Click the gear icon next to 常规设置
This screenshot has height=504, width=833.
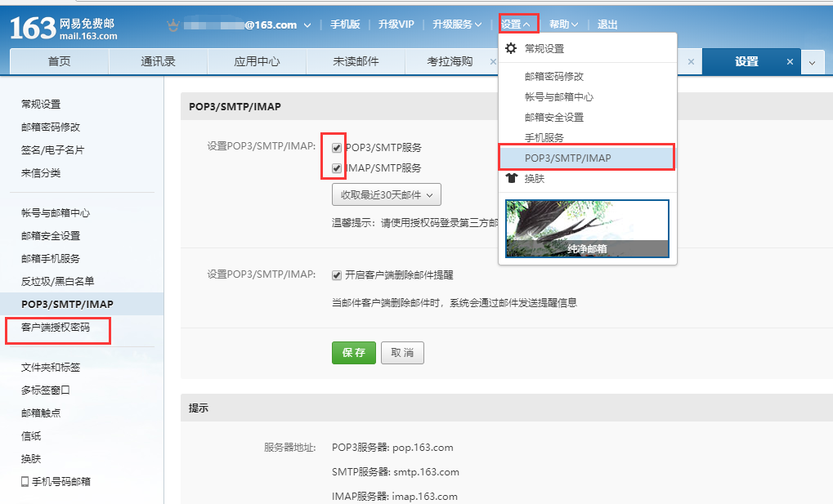coord(511,48)
